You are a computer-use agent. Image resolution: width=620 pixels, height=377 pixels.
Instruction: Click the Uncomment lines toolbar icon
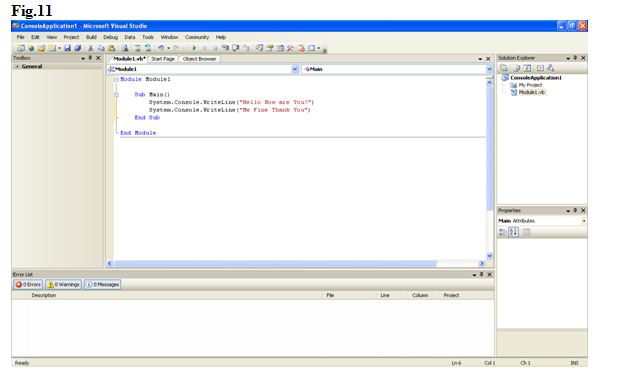pos(148,48)
